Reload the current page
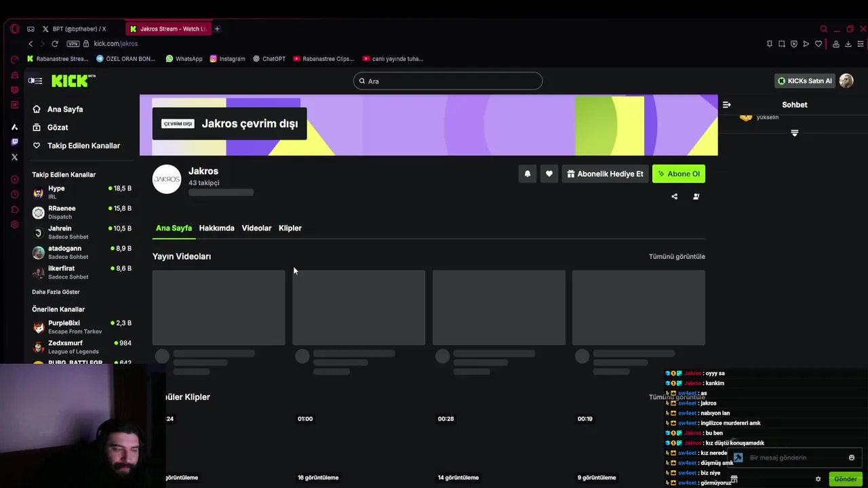This screenshot has height=488, width=868. click(x=55, y=44)
